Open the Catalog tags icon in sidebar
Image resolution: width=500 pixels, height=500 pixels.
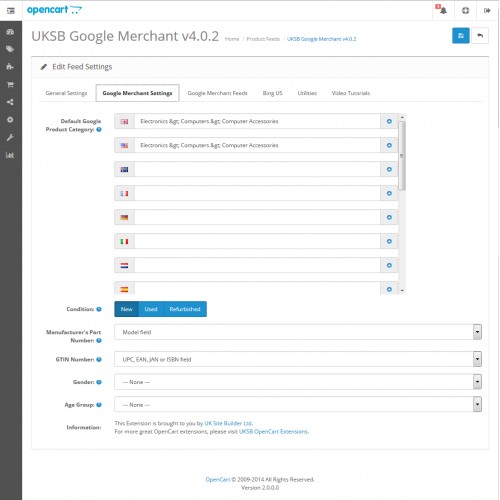(x=10, y=49)
